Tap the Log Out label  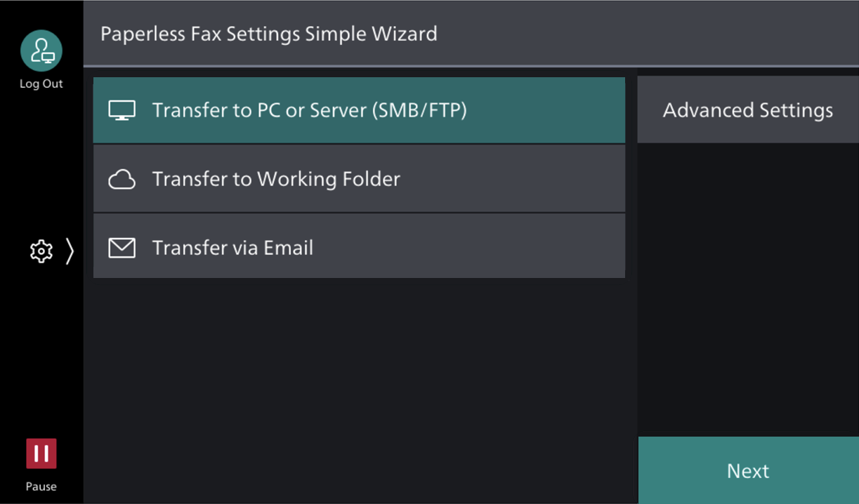[41, 83]
